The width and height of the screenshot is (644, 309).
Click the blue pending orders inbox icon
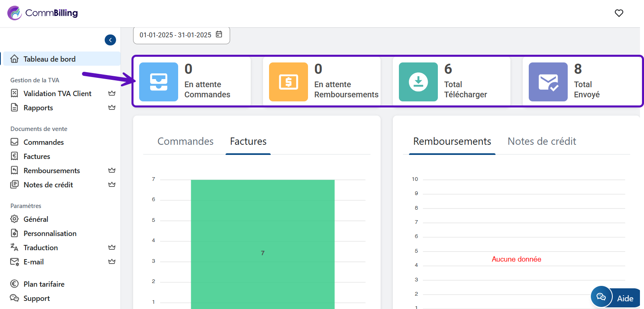[x=159, y=82]
